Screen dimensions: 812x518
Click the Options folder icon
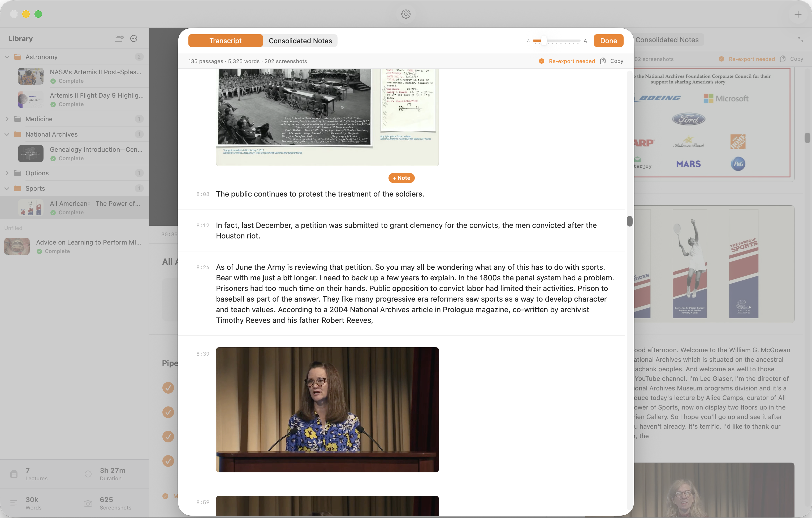[x=18, y=173]
